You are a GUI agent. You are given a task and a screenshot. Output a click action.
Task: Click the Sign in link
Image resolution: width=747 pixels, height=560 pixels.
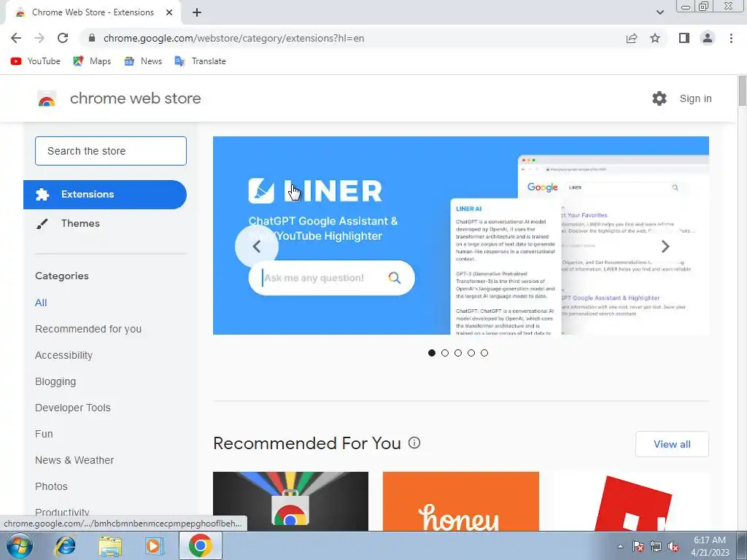695,98
